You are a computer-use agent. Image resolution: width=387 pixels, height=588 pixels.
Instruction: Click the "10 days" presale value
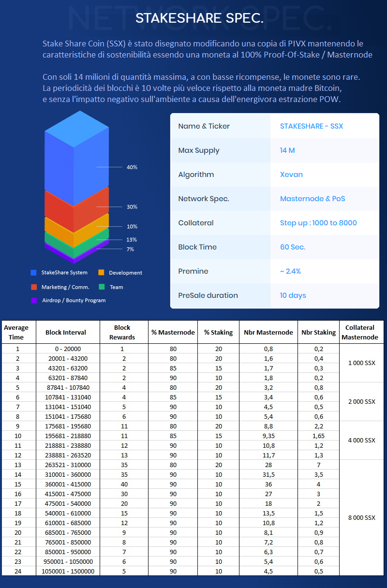(293, 295)
